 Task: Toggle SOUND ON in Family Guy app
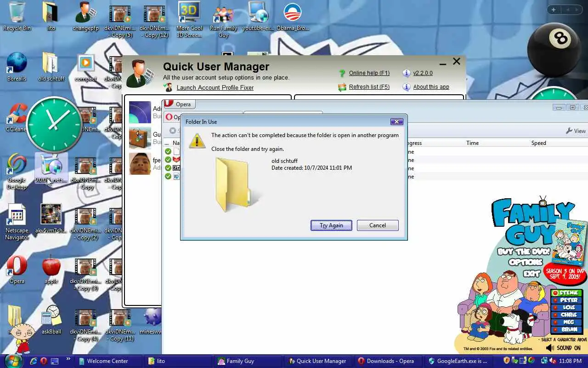[x=563, y=348]
